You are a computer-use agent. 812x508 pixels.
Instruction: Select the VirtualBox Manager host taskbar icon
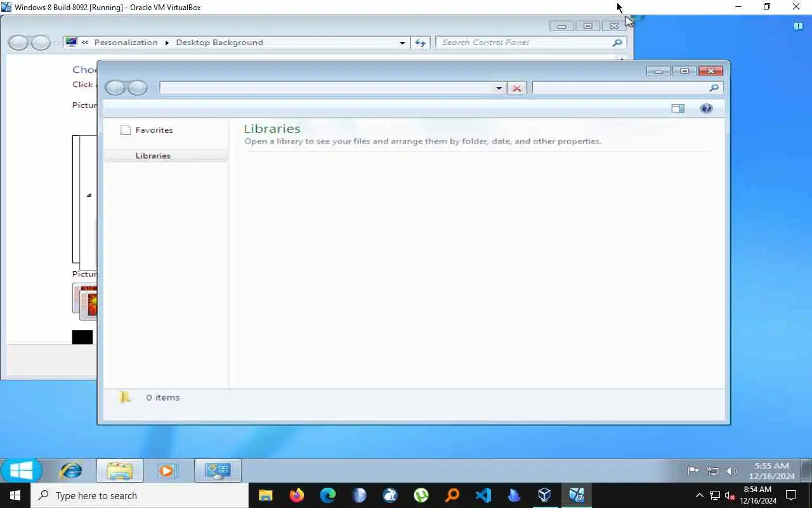(x=545, y=495)
